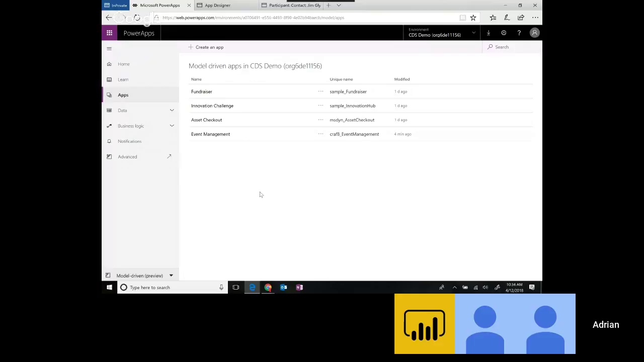This screenshot has height=362, width=644.
Task: Open Outlook from the Windows taskbar
Action: click(284, 288)
